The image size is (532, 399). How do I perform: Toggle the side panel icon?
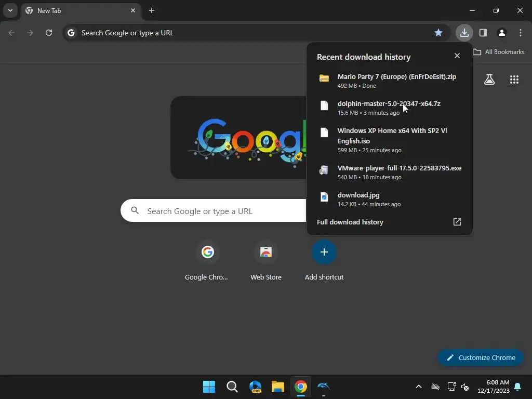(483, 33)
